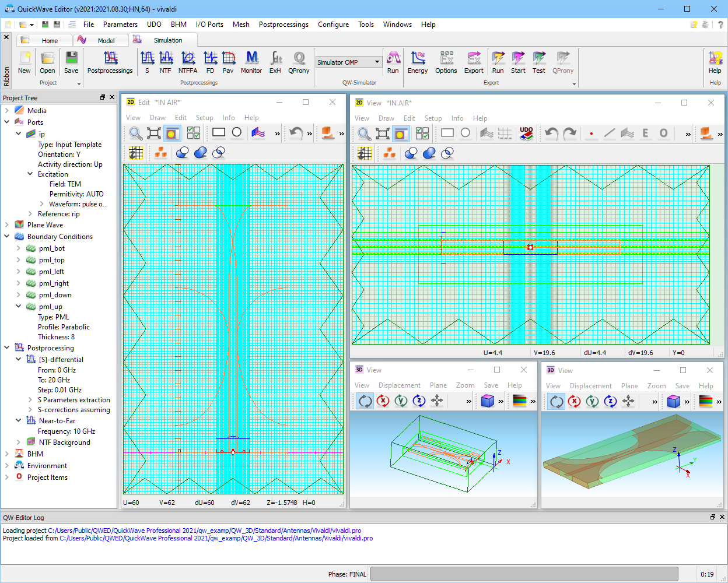Click the Start export icon
The image size is (728, 583).
click(518, 63)
